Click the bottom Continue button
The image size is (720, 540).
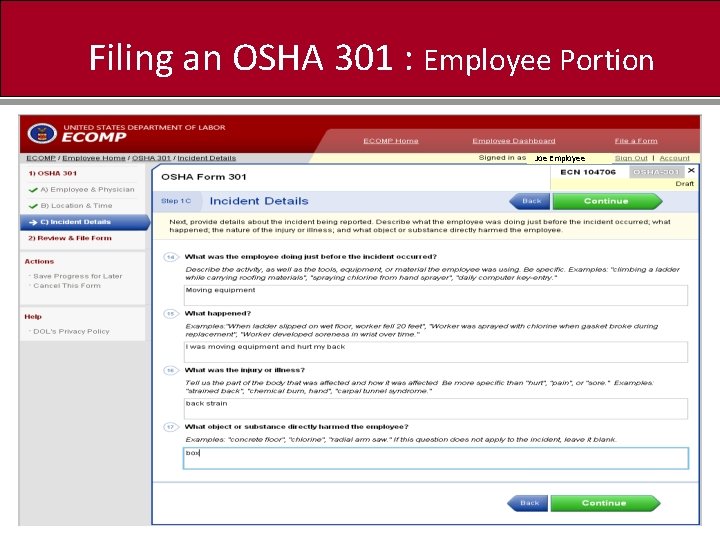click(605, 503)
